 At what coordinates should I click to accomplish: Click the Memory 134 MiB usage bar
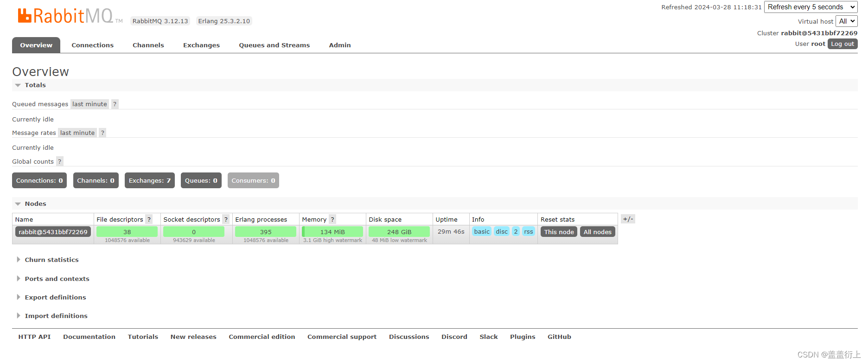pyautogui.click(x=332, y=232)
